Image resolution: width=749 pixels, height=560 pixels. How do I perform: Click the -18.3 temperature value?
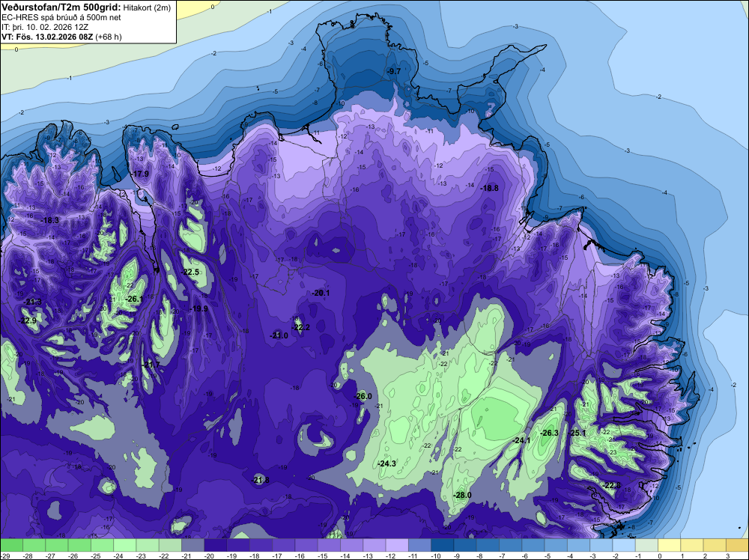pos(50,220)
